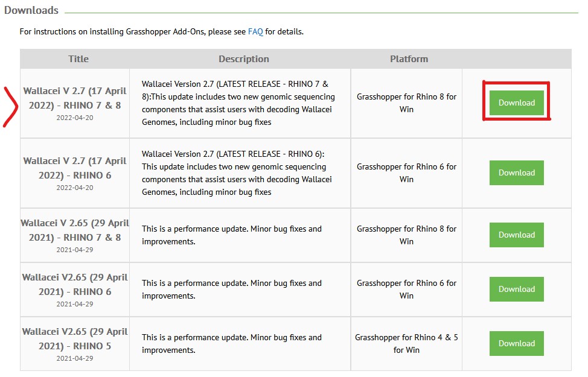The width and height of the screenshot is (588, 377).
Task: Click the Description column header
Action: point(243,59)
